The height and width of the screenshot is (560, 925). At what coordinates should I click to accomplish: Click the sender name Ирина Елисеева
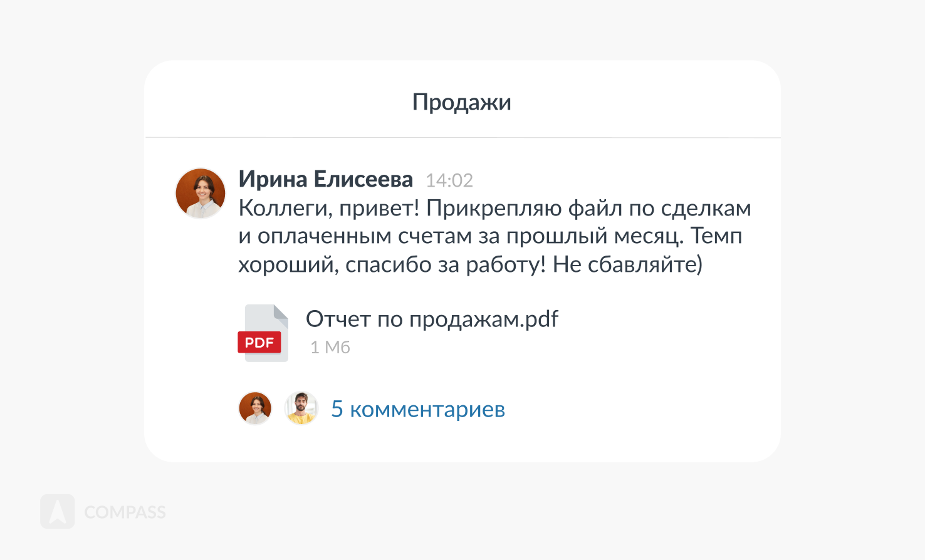326,180
